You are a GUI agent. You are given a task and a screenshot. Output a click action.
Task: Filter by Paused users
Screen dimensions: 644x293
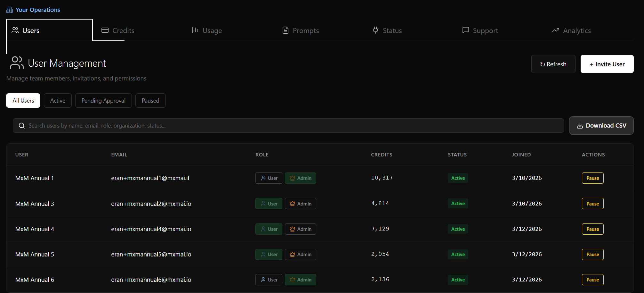(150, 100)
